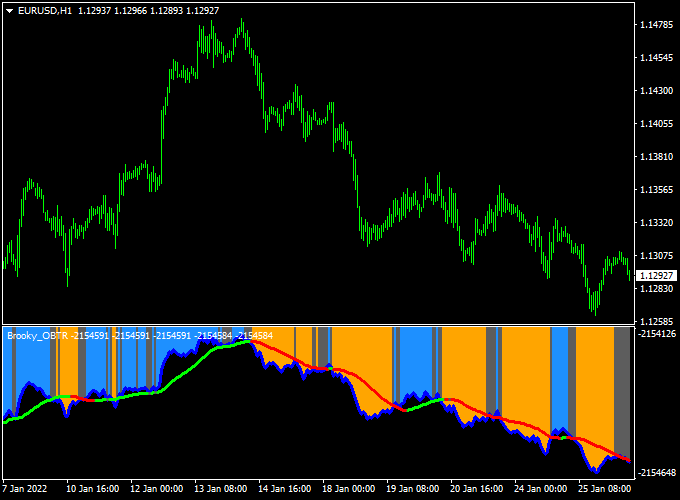Select the 19 Jan 08:00 time axis label
680x500 pixels.
[x=412, y=489]
